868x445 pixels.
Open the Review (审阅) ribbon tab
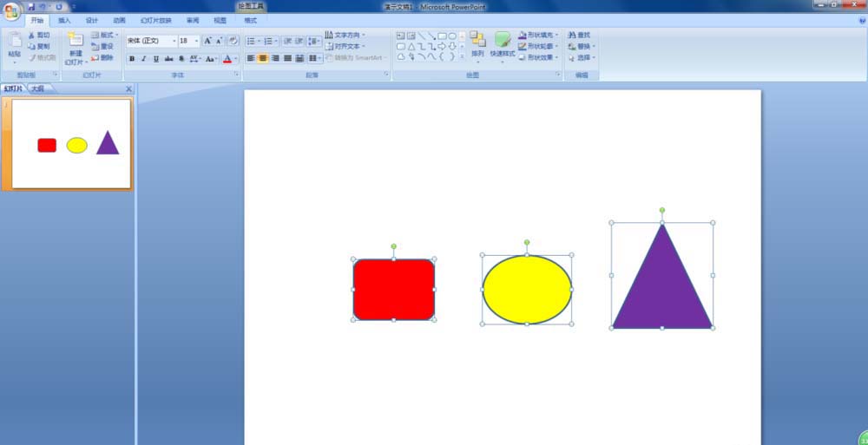pyautogui.click(x=192, y=21)
